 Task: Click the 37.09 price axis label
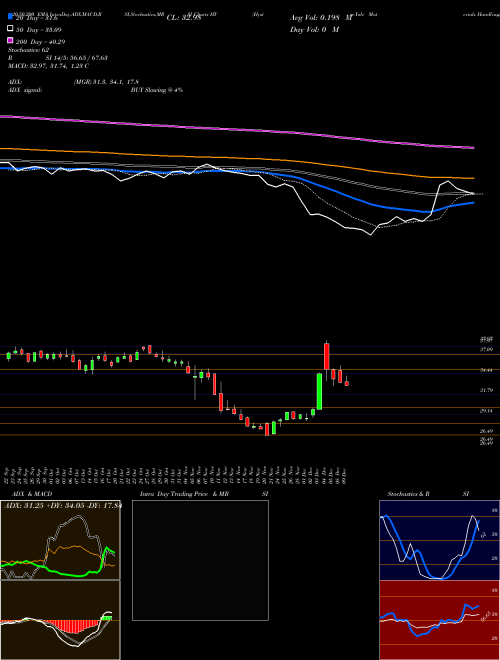(487, 349)
